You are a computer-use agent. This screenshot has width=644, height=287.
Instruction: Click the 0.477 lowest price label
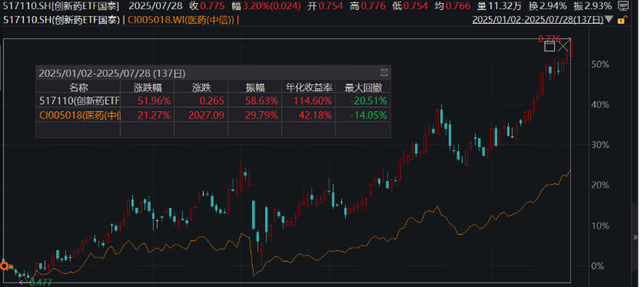pyautogui.click(x=40, y=282)
